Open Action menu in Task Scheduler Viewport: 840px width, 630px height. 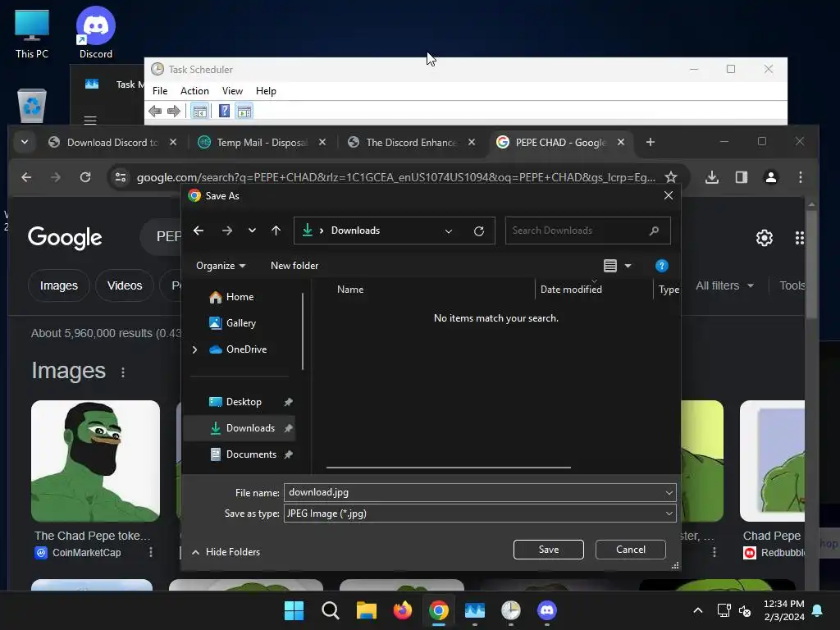point(194,91)
